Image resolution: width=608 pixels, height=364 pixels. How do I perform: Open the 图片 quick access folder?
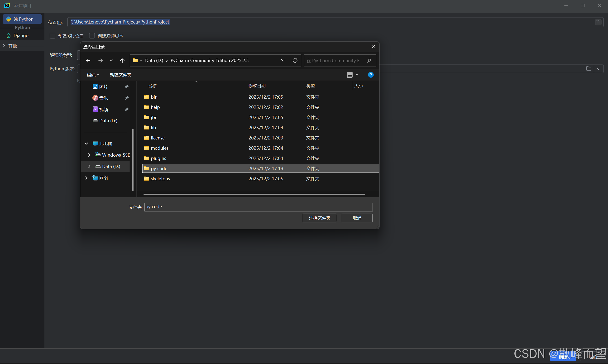click(103, 86)
